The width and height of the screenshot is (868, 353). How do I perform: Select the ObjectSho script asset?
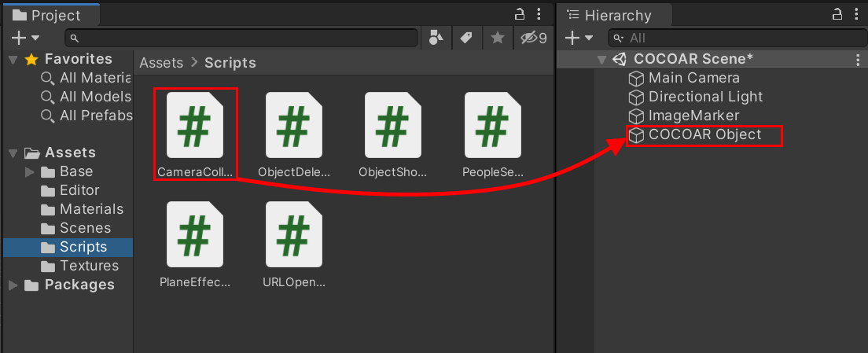point(392,133)
